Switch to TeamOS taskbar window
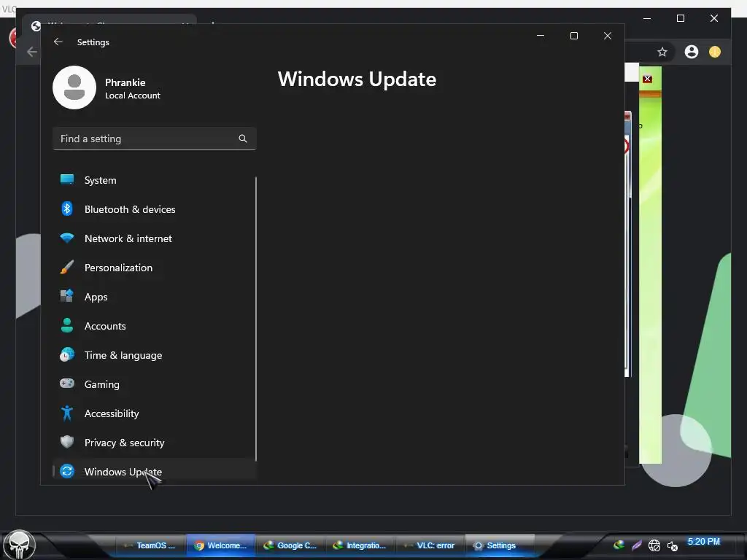 pyautogui.click(x=150, y=545)
